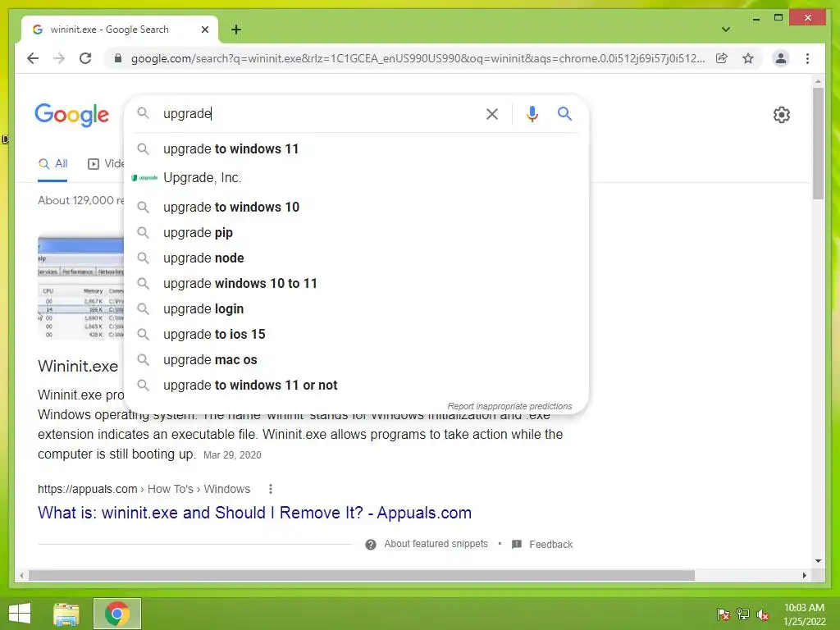Go back using the browser back arrow

click(x=33, y=58)
